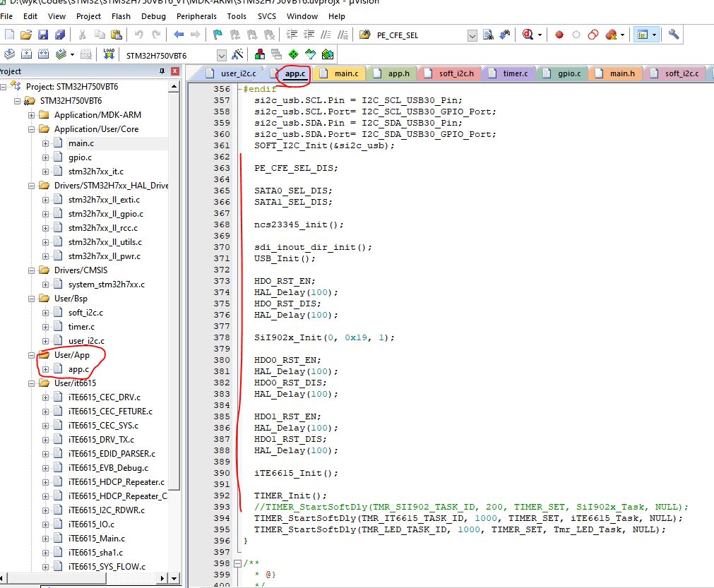The height and width of the screenshot is (588, 714).
Task: Collapse the Application/User/Core folder
Action: pos(31,129)
